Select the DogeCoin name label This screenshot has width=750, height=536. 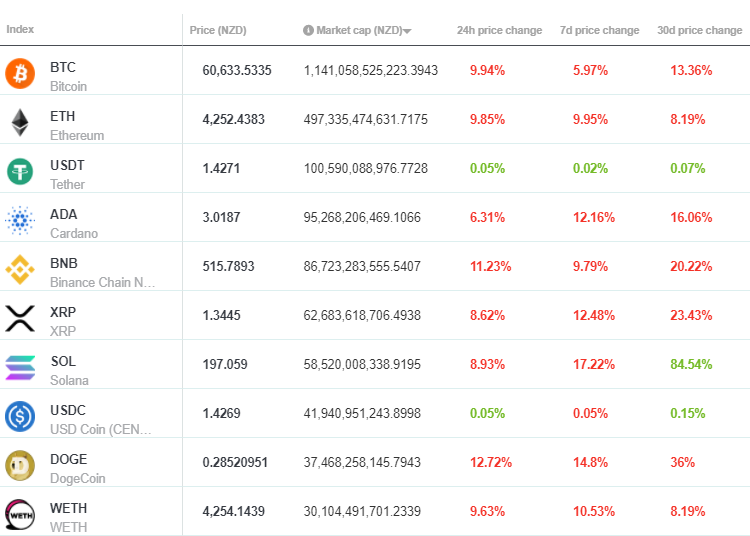(77, 479)
